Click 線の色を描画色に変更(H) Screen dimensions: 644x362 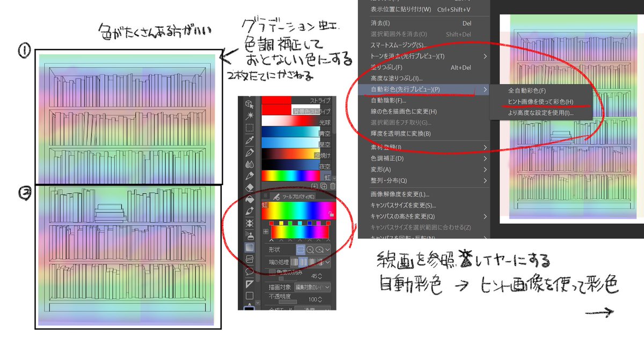pyautogui.click(x=424, y=112)
